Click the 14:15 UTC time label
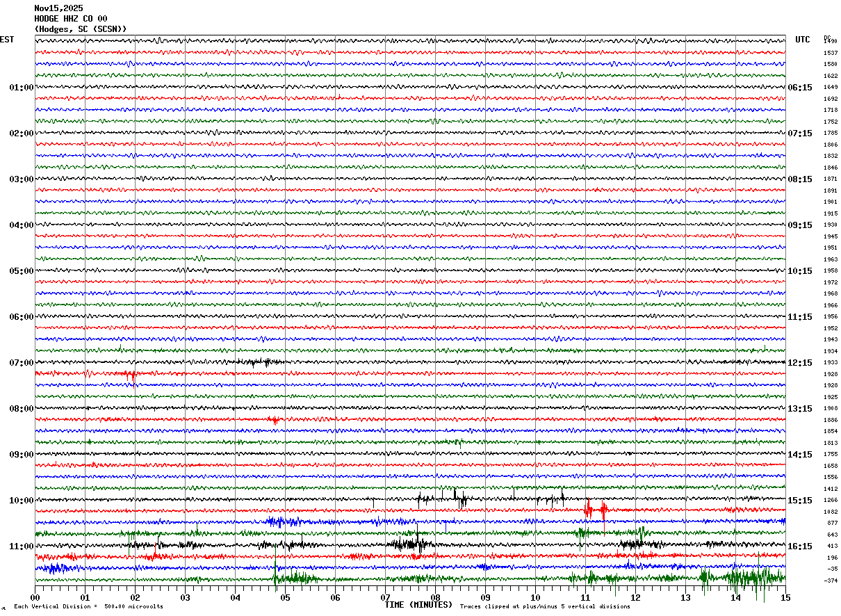Screen dimensions: 841x616 pos(800,455)
